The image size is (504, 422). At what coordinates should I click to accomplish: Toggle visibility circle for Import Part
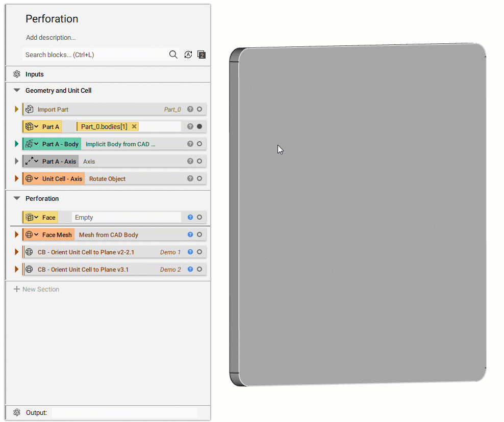199,109
